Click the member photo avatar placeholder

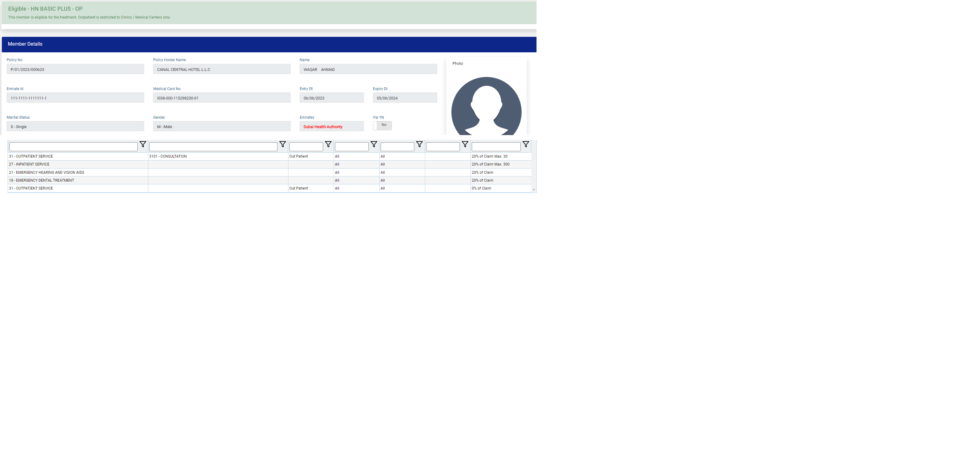[486, 106]
